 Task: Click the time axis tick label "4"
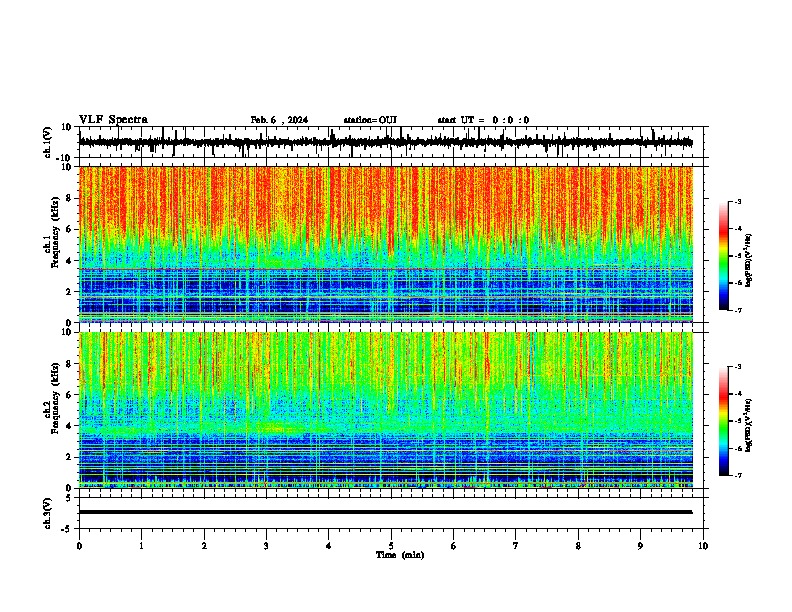pyautogui.click(x=329, y=546)
